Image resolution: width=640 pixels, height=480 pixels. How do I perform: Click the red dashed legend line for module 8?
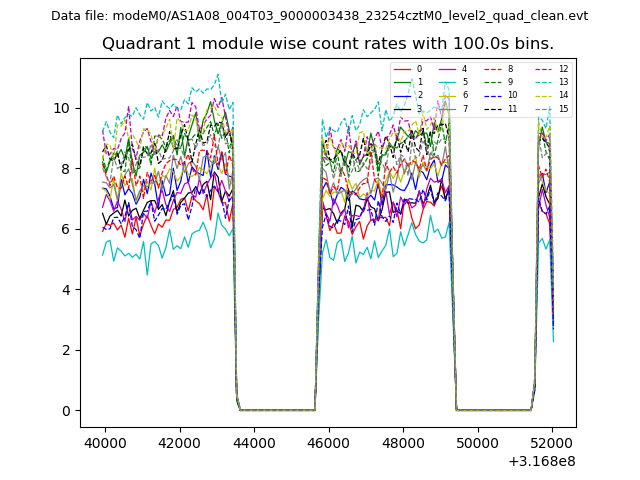click(491, 69)
